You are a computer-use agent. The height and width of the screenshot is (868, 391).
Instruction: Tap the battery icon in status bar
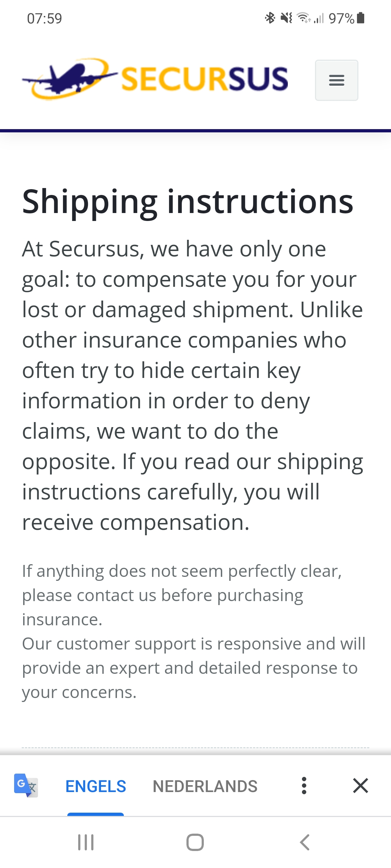click(x=361, y=18)
